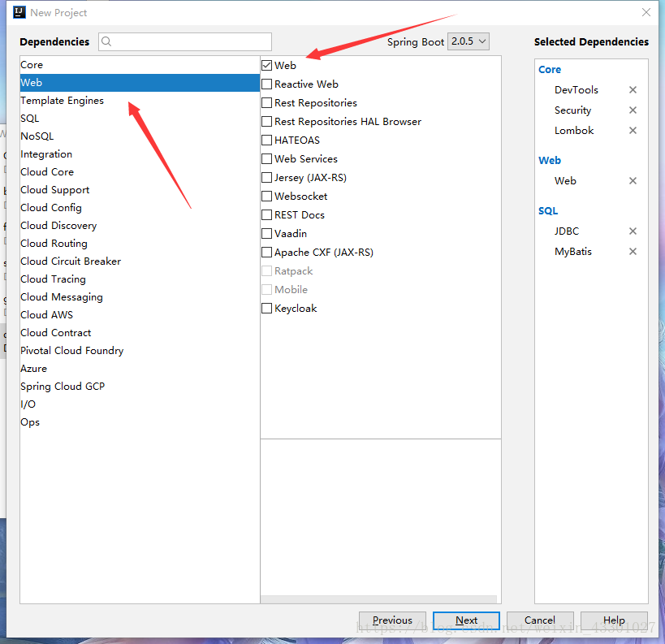This screenshot has height=644, width=665.
Task: Select Cloud Config category
Action: pos(140,207)
